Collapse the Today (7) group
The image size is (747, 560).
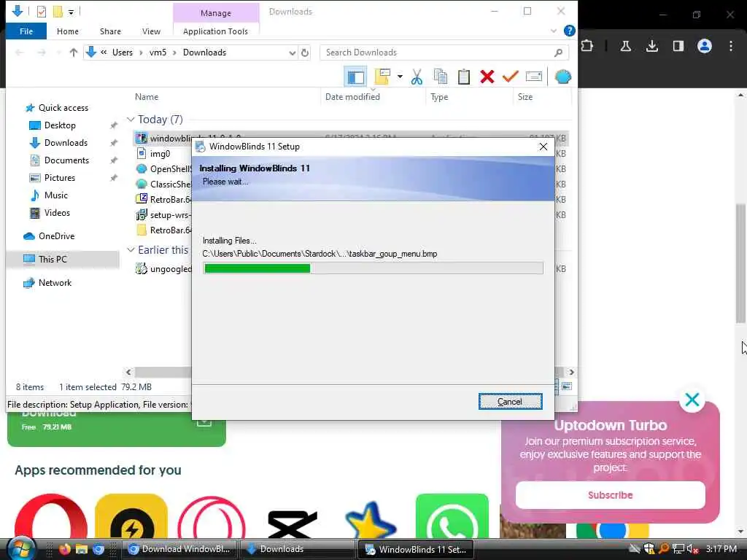pos(130,120)
